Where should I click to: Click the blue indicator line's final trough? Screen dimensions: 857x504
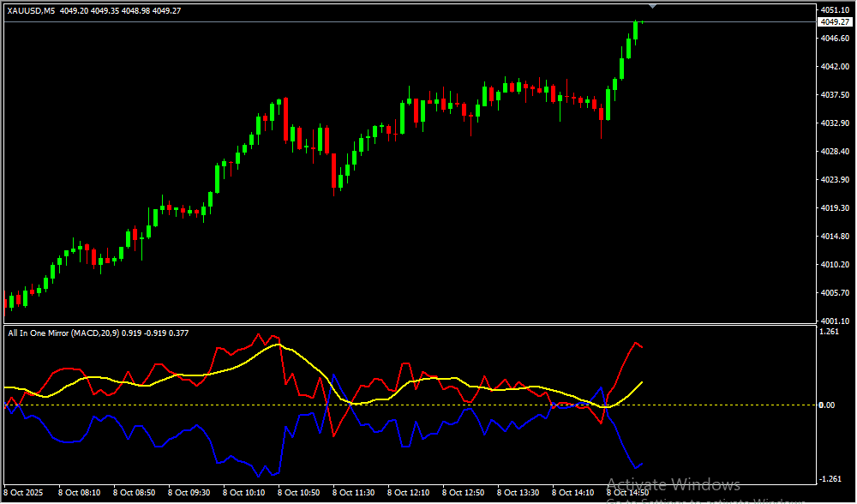pyautogui.click(x=635, y=468)
